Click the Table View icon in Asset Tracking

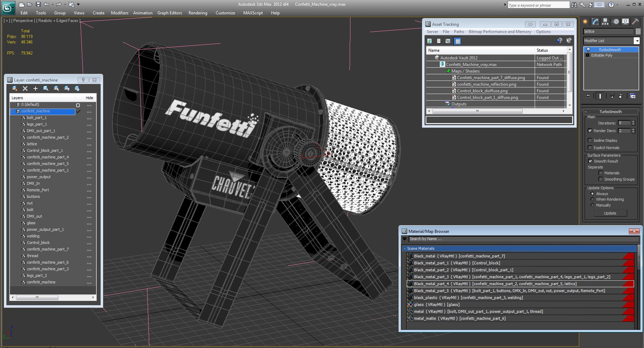458,41
